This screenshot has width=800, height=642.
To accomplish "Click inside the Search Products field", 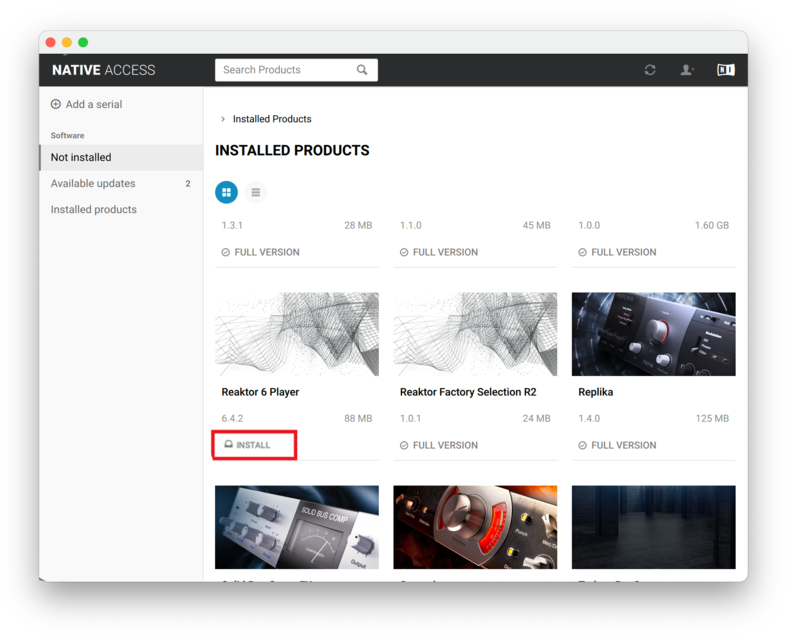I will tap(285, 70).
